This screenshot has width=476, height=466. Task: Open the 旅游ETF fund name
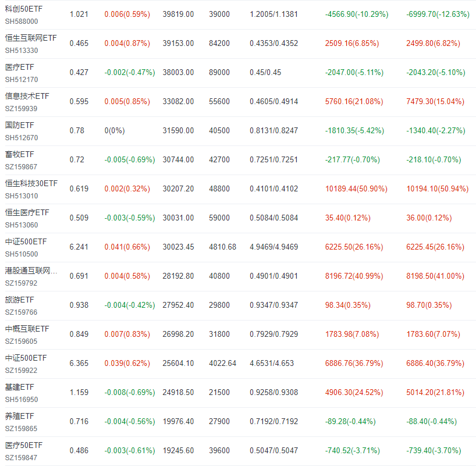(x=20, y=300)
